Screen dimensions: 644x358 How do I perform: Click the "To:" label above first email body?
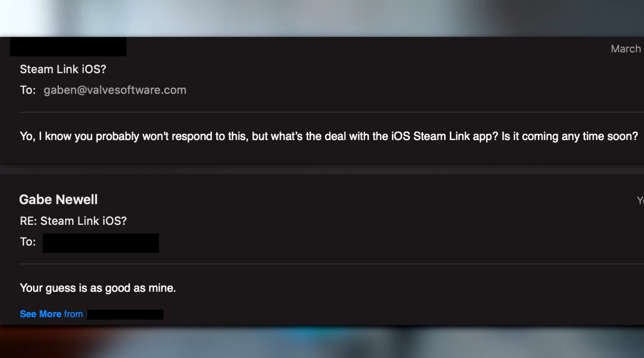point(28,90)
